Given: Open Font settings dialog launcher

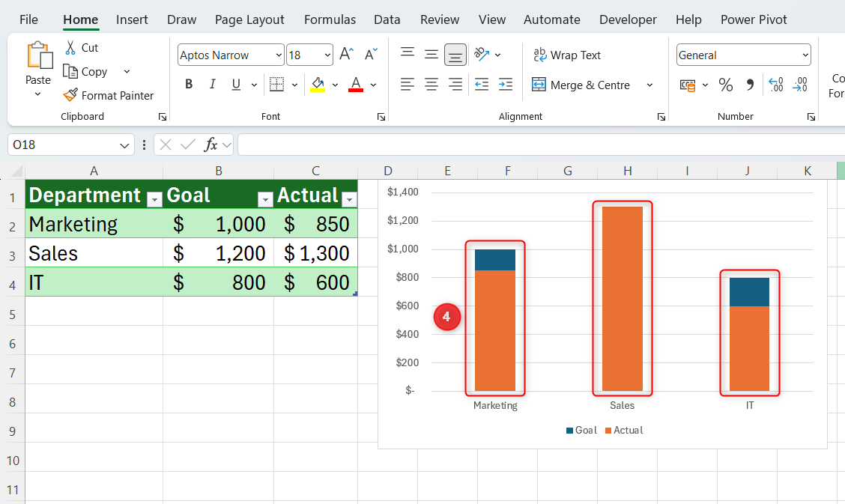Looking at the screenshot, I should coord(381,117).
